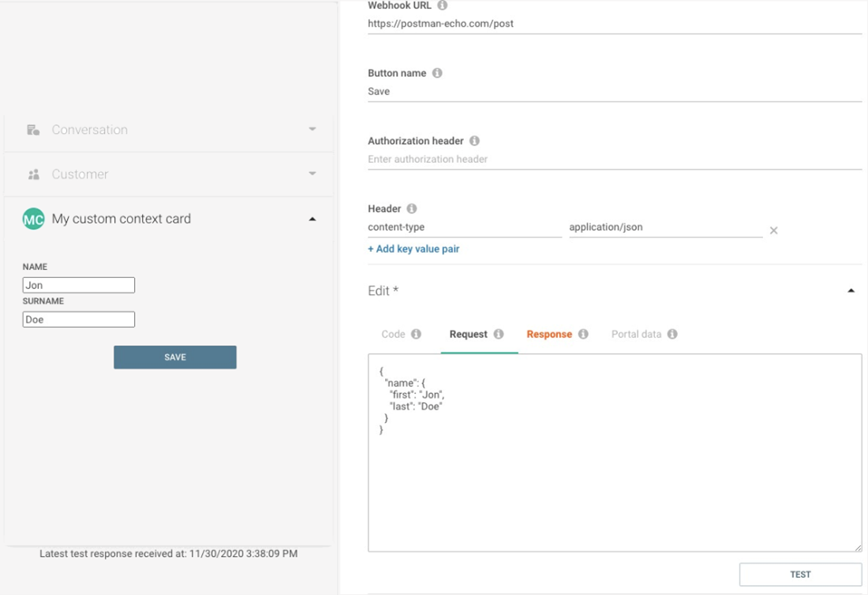868x595 pixels.
Task: Click info icon on Response tab
Action: [x=583, y=335]
